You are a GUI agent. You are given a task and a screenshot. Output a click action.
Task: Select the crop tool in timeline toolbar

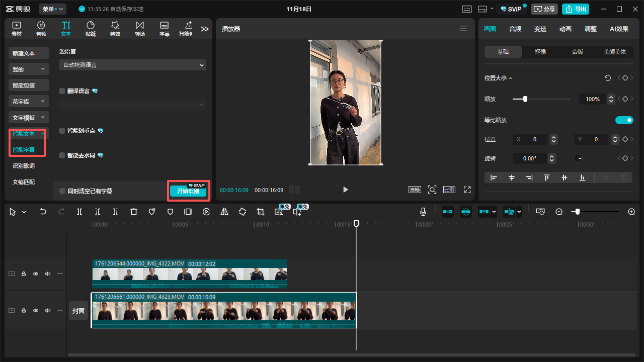click(261, 212)
